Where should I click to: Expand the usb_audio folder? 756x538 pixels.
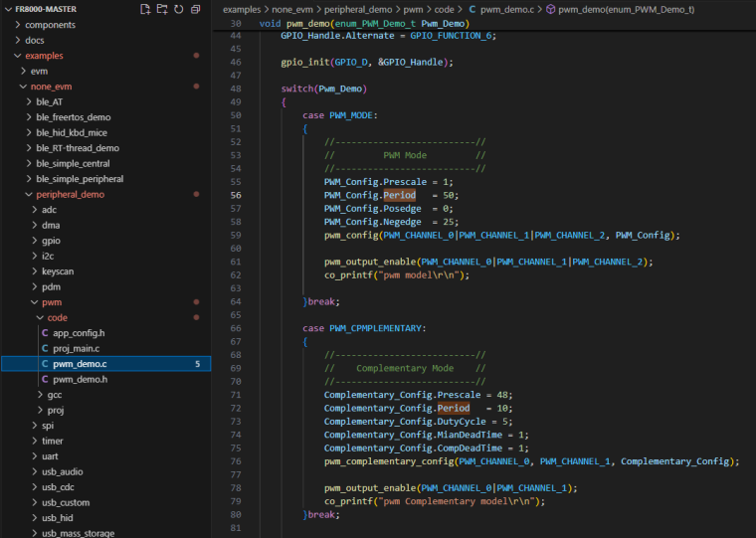coord(63,471)
